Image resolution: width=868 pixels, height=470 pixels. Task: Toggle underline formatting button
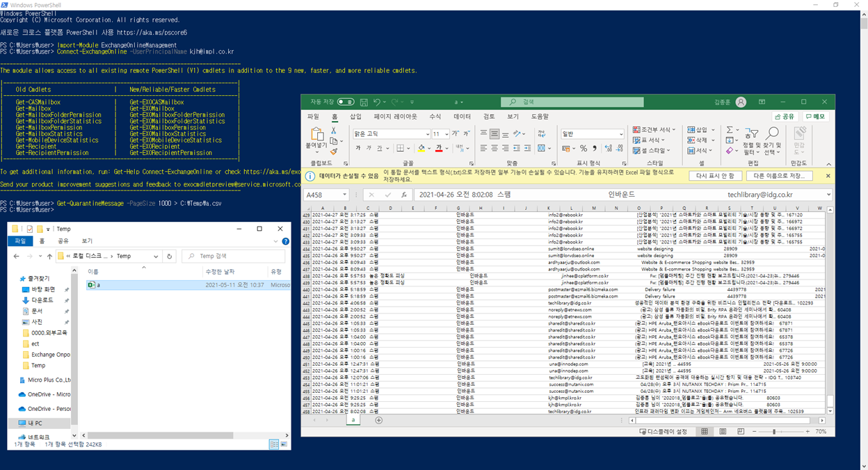click(x=380, y=148)
